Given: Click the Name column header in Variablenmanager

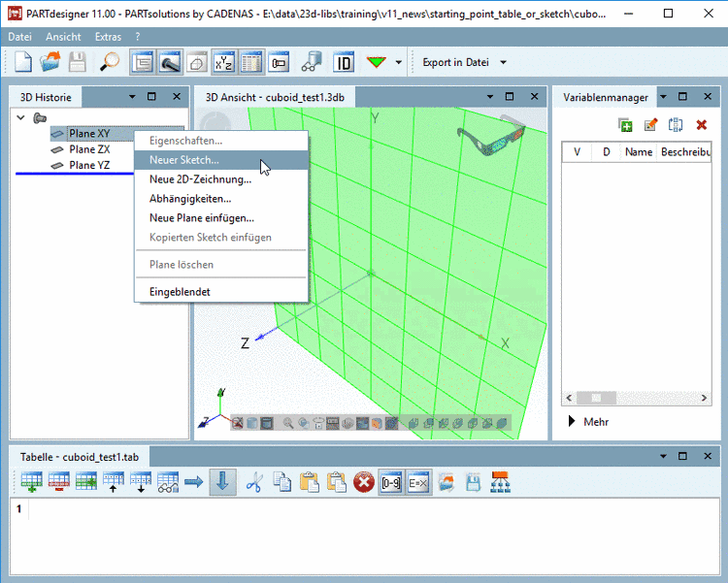Looking at the screenshot, I should pos(639,151).
